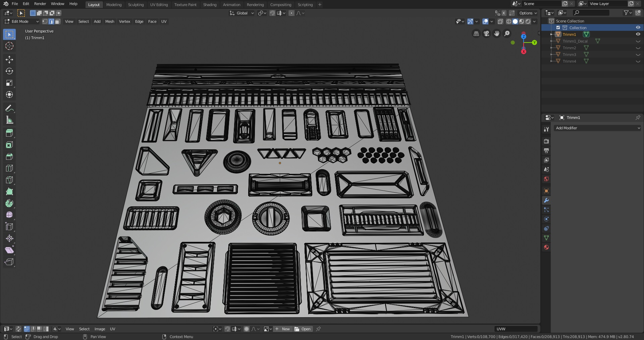
Task: Switch to the UV Editing workspace tab
Action: (159, 5)
